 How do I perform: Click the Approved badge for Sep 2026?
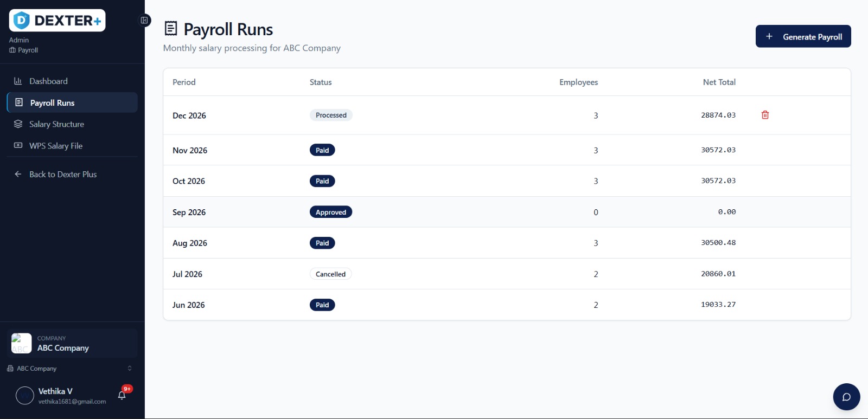click(x=330, y=212)
